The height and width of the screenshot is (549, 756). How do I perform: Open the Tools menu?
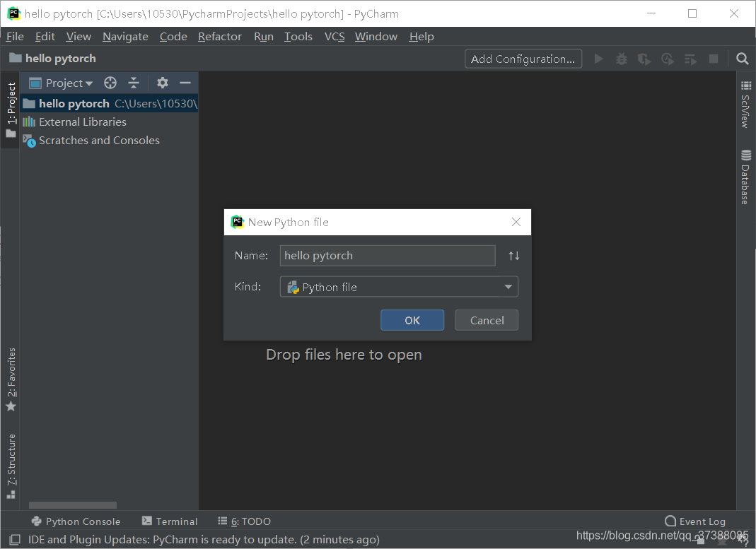298,37
